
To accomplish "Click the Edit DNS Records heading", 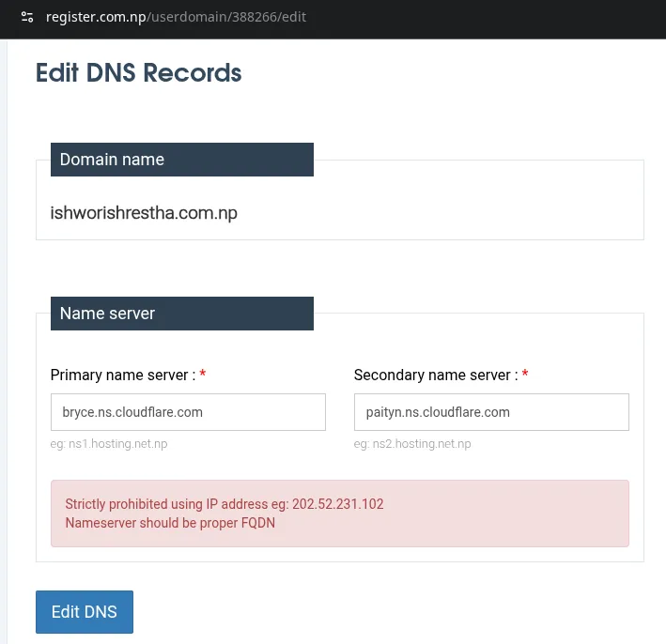I will [x=138, y=72].
